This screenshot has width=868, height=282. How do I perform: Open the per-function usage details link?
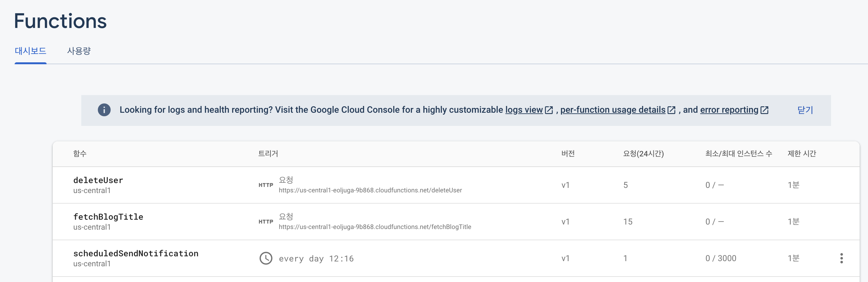tap(613, 110)
